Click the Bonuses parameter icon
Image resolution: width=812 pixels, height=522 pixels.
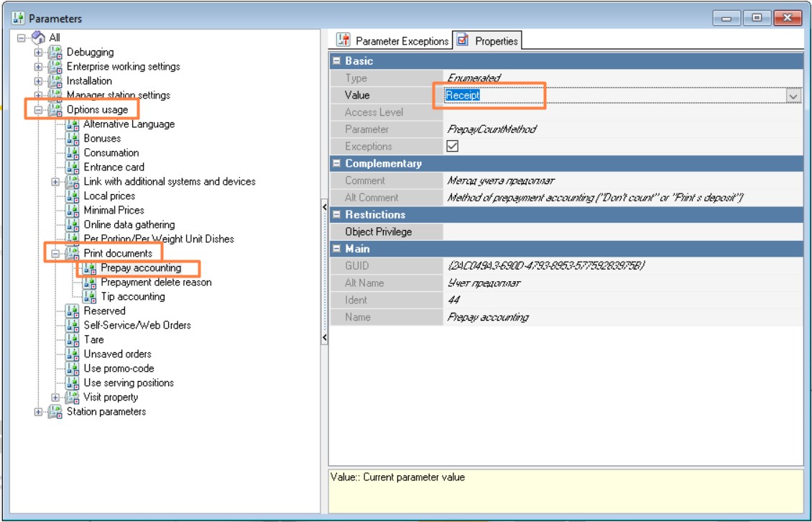72,139
